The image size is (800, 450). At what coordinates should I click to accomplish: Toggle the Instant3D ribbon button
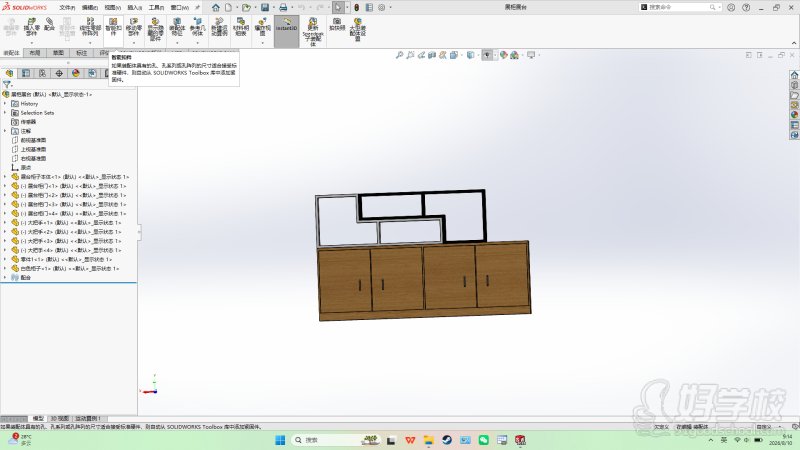(286, 31)
